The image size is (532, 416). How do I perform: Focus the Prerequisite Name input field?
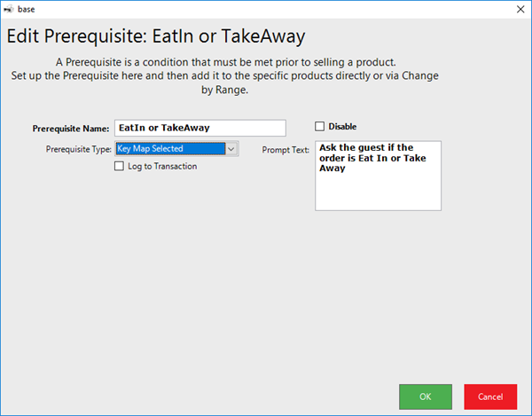pos(199,128)
